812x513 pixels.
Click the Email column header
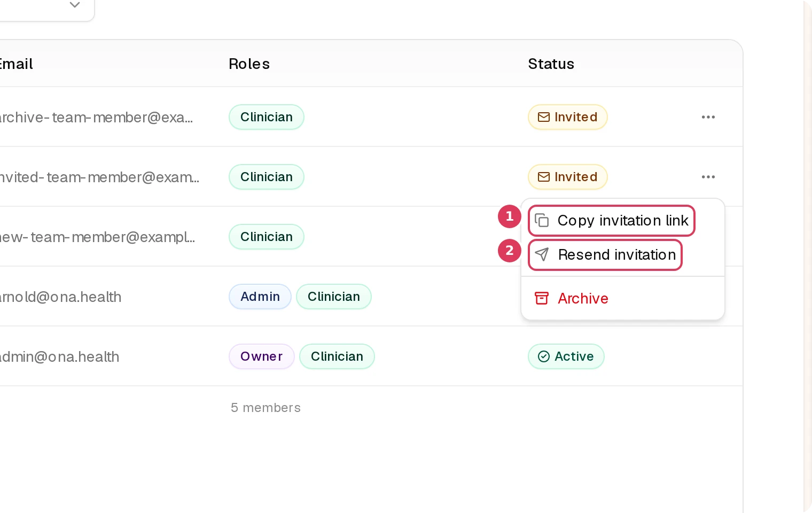click(17, 64)
